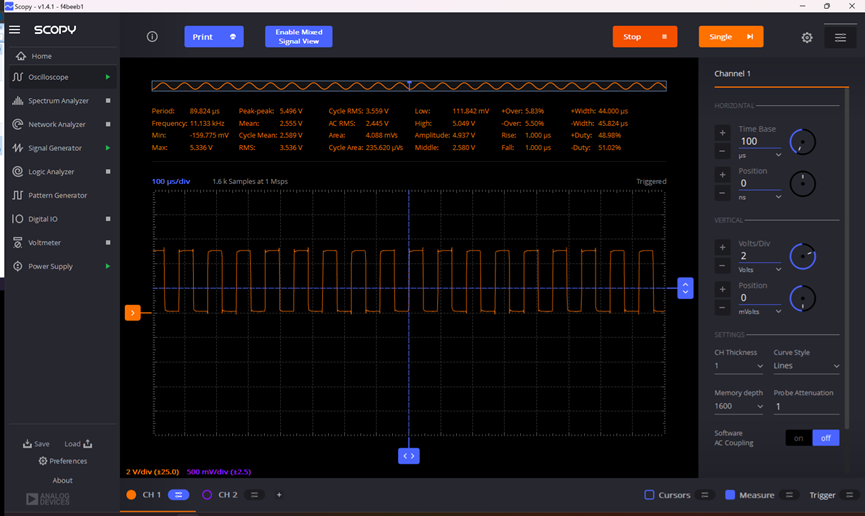Adjust the horizontal Position knob
Viewport: 865px width, 516px height.
[x=803, y=184]
